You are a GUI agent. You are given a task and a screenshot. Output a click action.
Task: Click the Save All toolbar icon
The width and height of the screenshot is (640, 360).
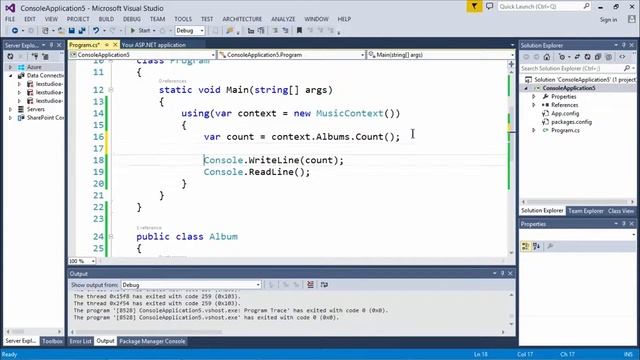click(82, 31)
